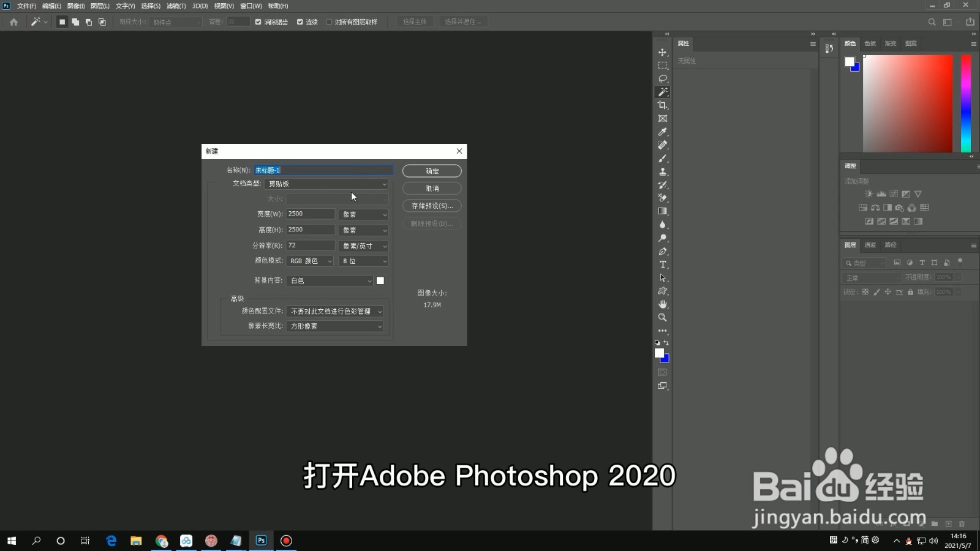The width and height of the screenshot is (980, 551).
Task: Select the Blur tool
Action: (x=662, y=225)
